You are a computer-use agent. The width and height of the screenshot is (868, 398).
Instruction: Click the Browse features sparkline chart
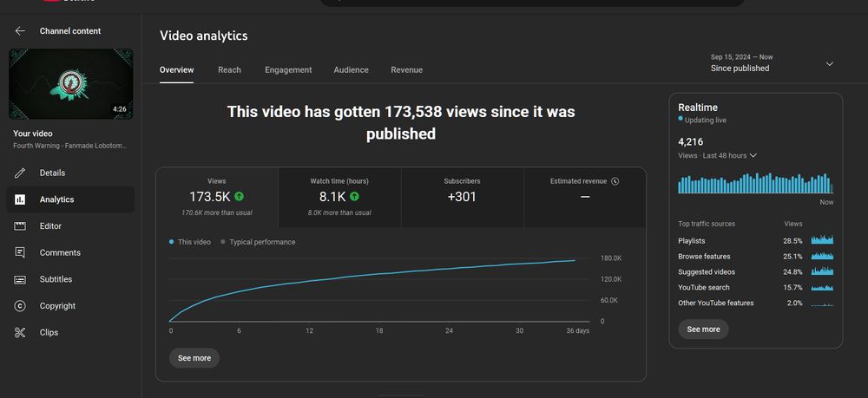click(x=822, y=256)
